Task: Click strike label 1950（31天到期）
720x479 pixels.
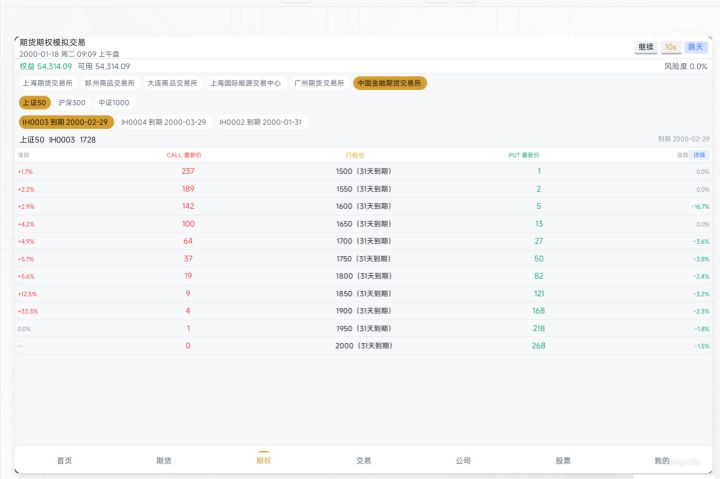Action: tap(363, 328)
